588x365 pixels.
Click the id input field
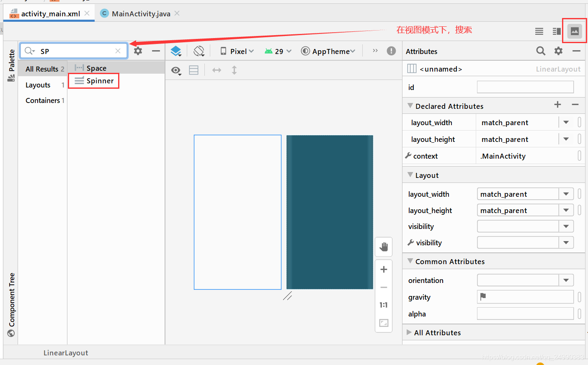[525, 87]
